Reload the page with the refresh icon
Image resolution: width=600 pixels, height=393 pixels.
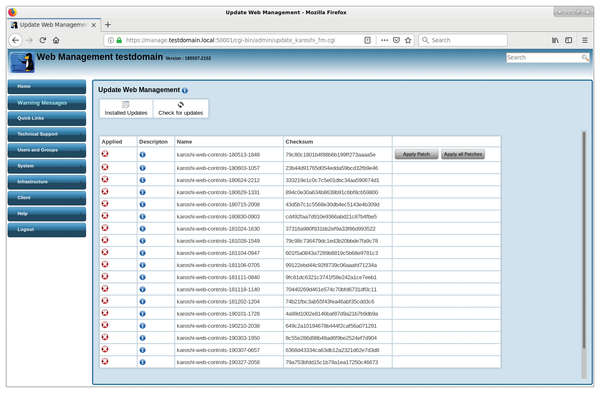pos(43,40)
